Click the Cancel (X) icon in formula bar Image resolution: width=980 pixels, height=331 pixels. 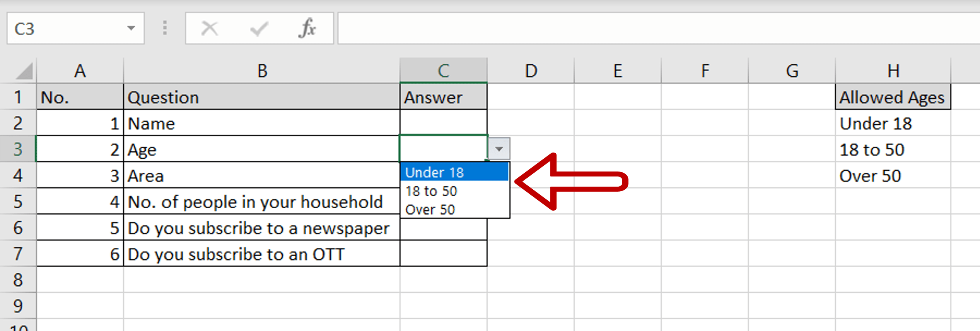(x=209, y=28)
